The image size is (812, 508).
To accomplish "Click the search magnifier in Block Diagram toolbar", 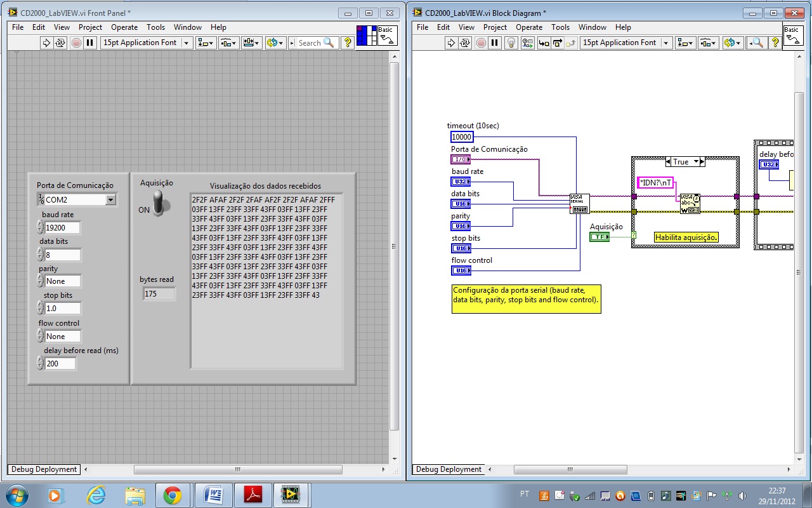I will point(757,43).
